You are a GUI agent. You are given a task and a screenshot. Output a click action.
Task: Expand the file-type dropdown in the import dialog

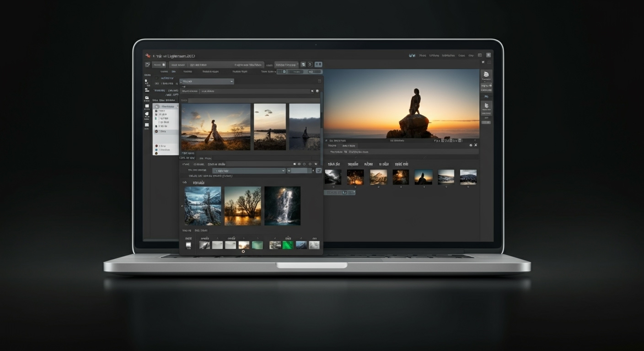[x=249, y=170]
